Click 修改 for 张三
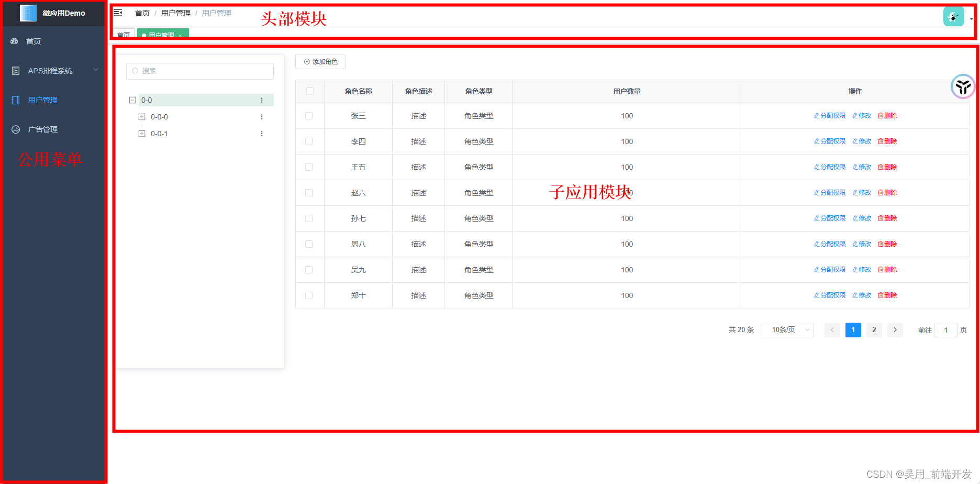Screen dimensions: 980x484 [x=862, y=116]
